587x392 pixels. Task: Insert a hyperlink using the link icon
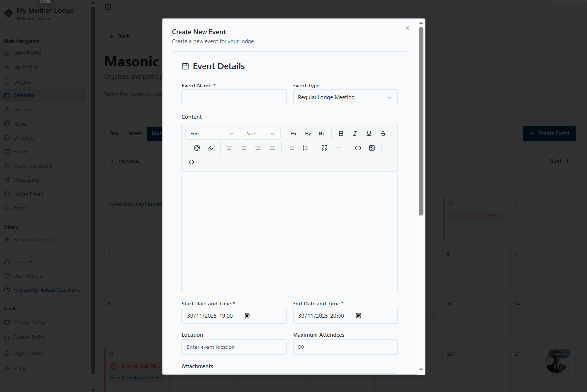(x=358, y=148)
